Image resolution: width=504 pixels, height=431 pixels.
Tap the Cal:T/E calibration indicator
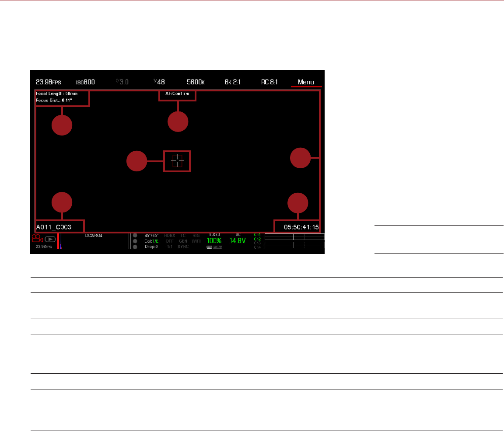151,241
